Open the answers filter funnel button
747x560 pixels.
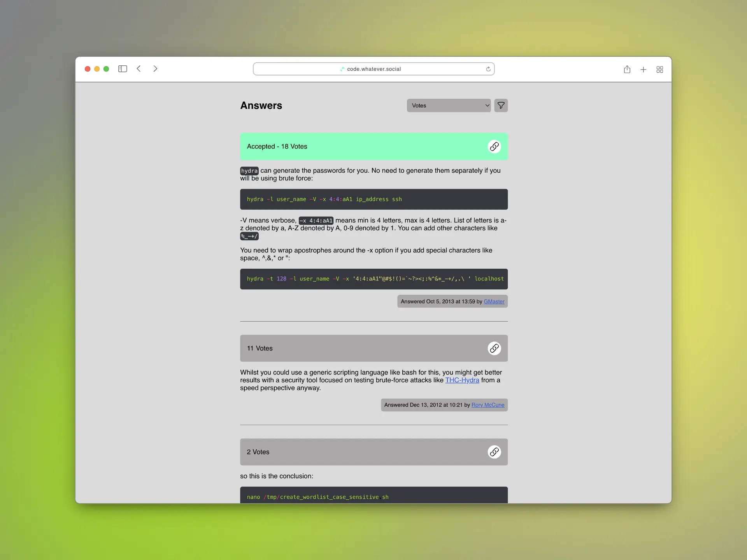(501, 105)
